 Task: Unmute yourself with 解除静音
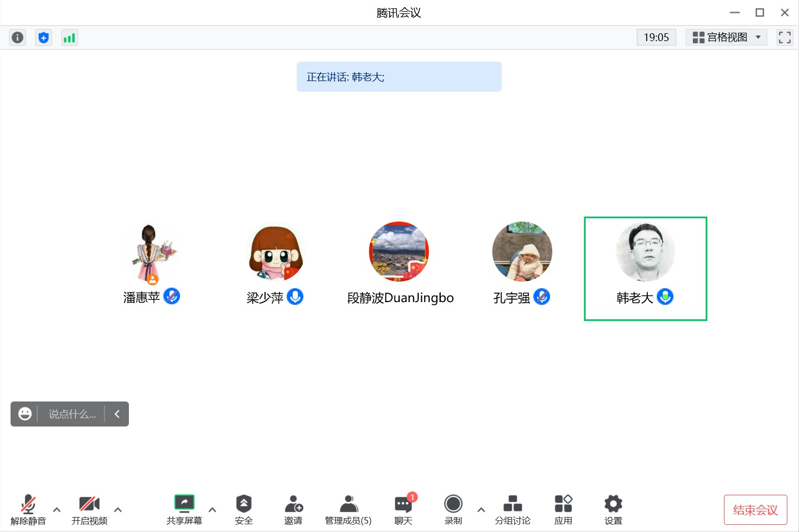click(28, 509)
